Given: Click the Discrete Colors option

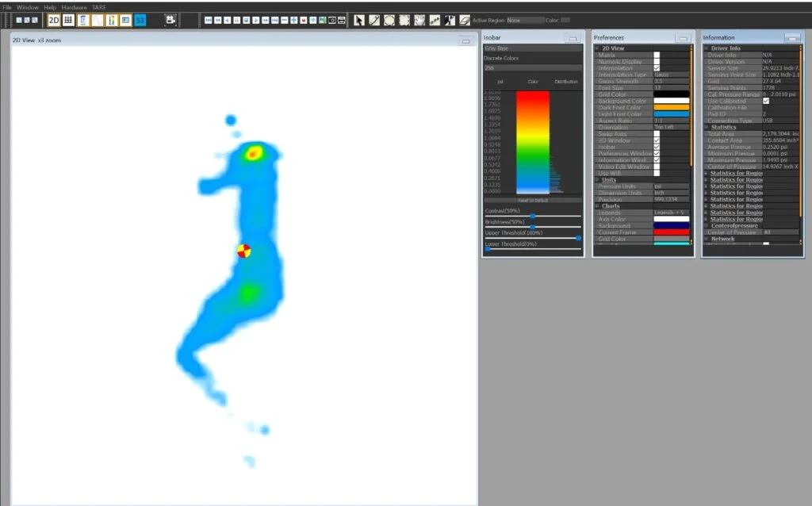Looking at the screenshot, I should pyautogui.click(x=500, y=57).
